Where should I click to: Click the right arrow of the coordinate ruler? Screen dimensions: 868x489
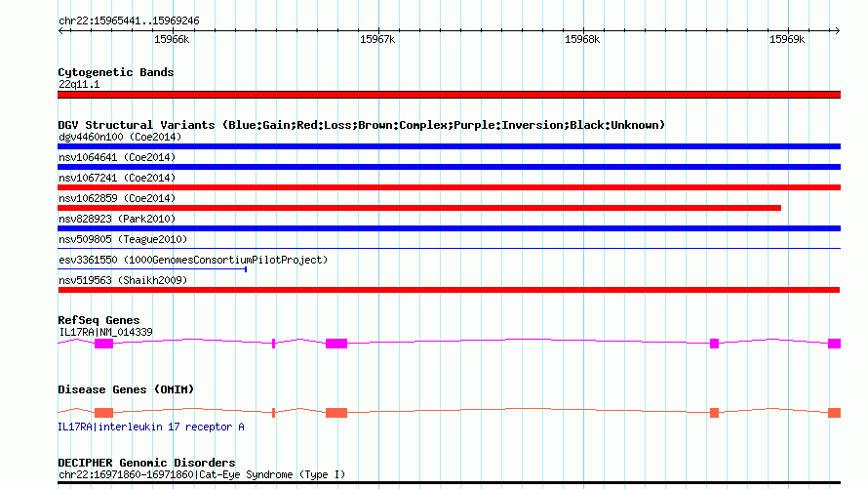(837, 30)
